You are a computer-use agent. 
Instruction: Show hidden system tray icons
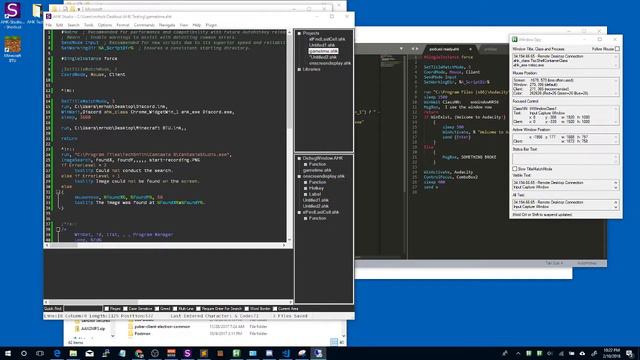(x=518, y=353)
